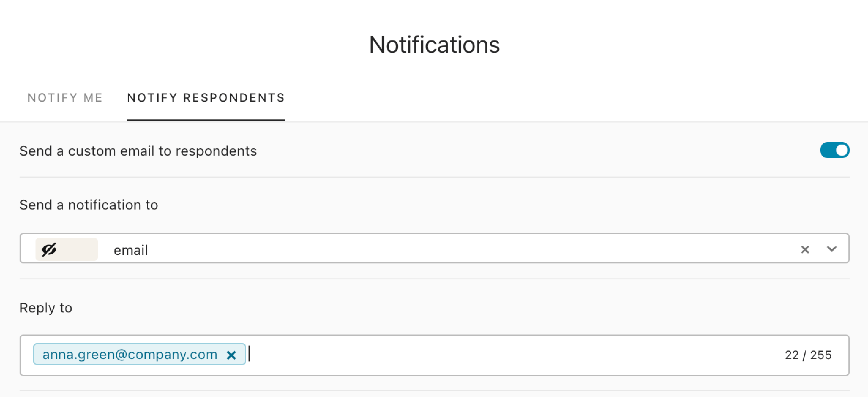Image resolution: width=868 pixels, height=397 pixels.
Task: Click the crossed-out eye hidden field icon
Action: coord(49,250)
